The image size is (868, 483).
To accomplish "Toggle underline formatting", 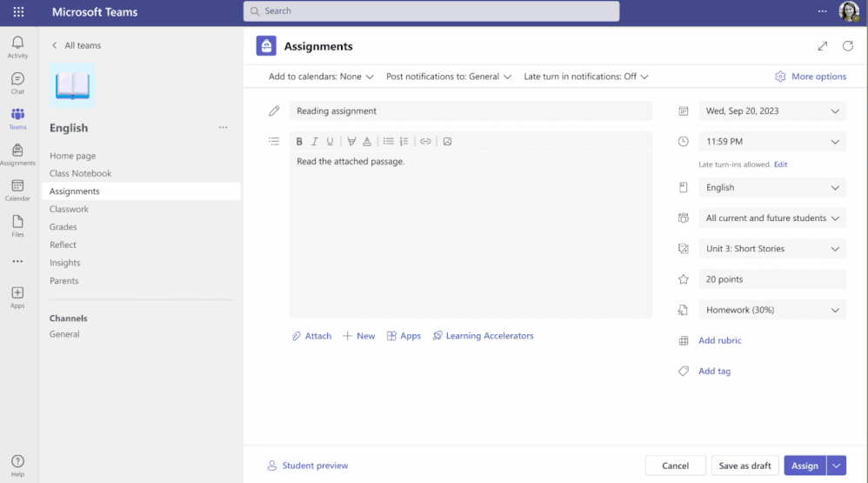I will (330, 141).
